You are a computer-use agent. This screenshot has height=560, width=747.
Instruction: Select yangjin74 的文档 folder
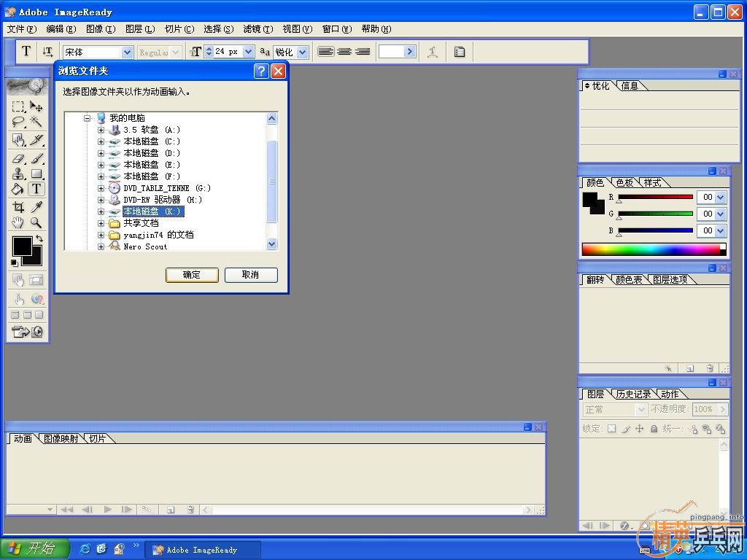click(158, 235)
